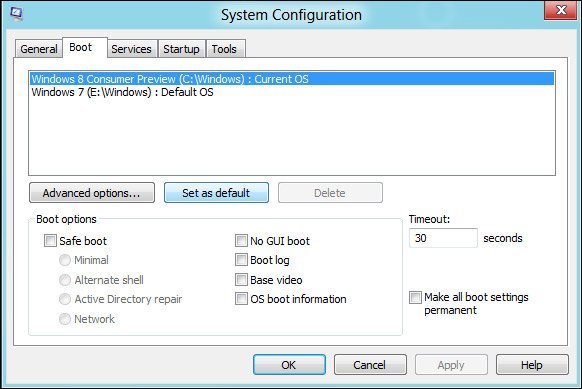Choose the Minimal radio option
The width and height of the screenshot is (582, 389).
[x=65, y=260]
